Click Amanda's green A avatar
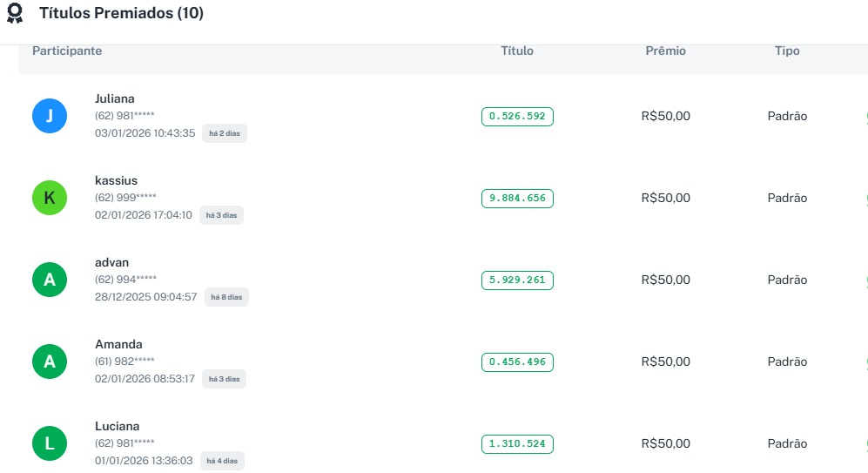The image size is (868, 473). [x=50, y=362]
